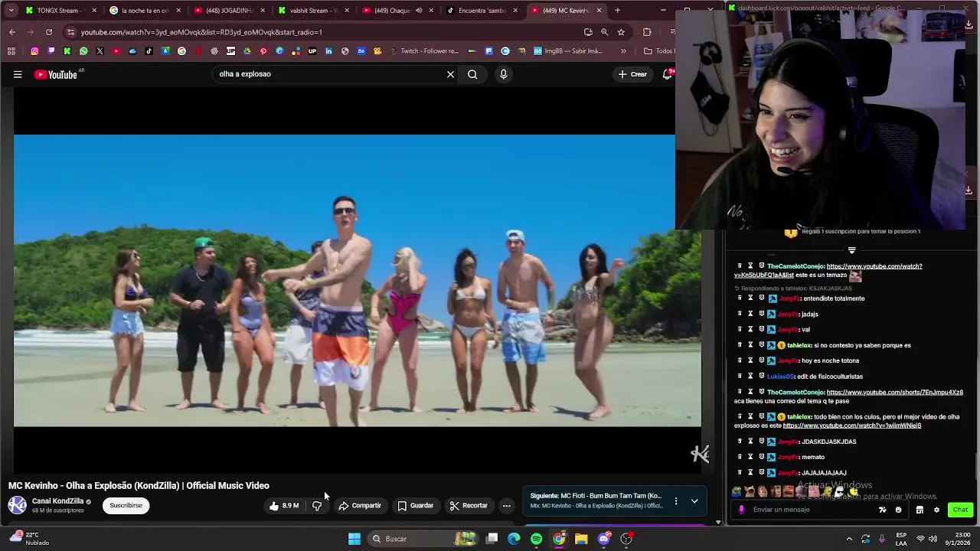Open File Explorer from the taskbar
Screen dimensions: 980x551
pos(581,539)
